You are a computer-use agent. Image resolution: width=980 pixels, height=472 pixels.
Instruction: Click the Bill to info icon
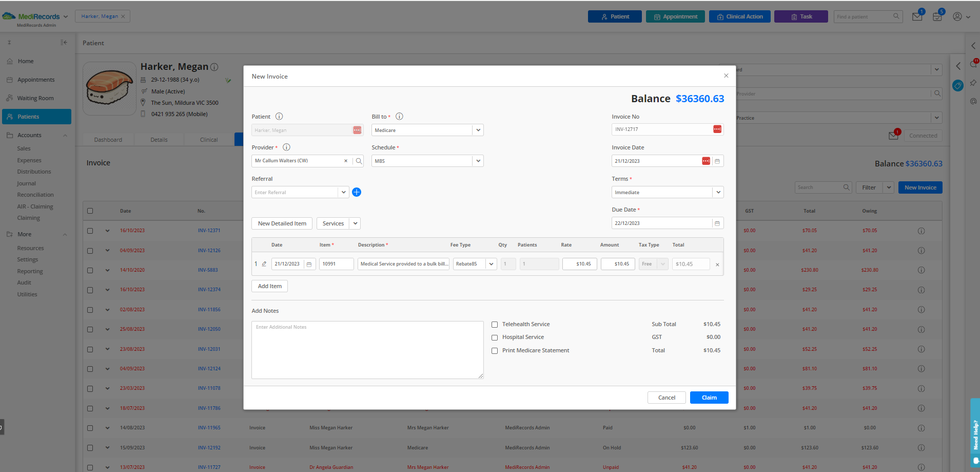pos(399,117)
